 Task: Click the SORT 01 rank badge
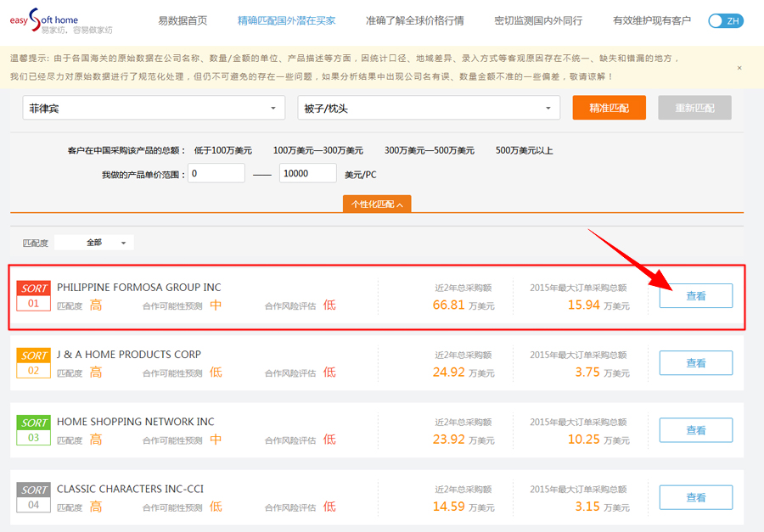click(34, 296)
